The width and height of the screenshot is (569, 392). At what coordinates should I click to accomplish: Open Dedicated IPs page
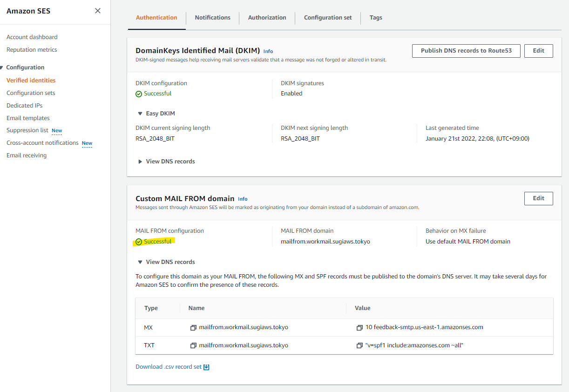point(25,106)
